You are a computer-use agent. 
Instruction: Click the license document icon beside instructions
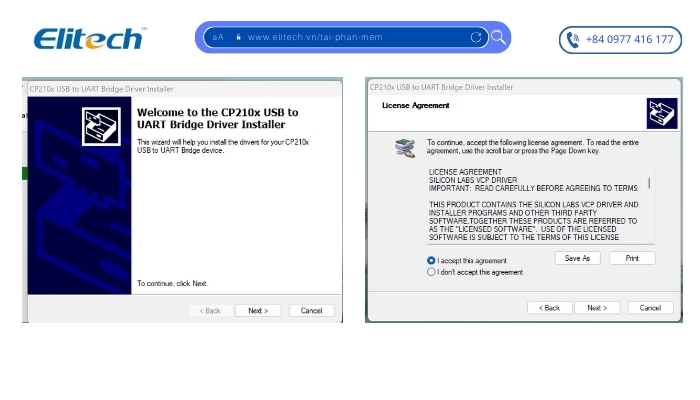(x=405, y=148)
